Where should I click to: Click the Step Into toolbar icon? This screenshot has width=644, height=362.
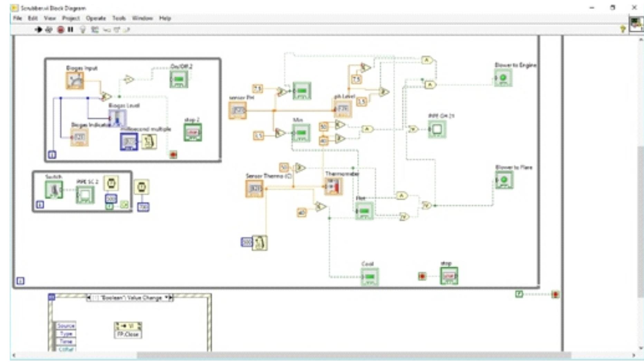pyautogui.click(x=107, y=30)
